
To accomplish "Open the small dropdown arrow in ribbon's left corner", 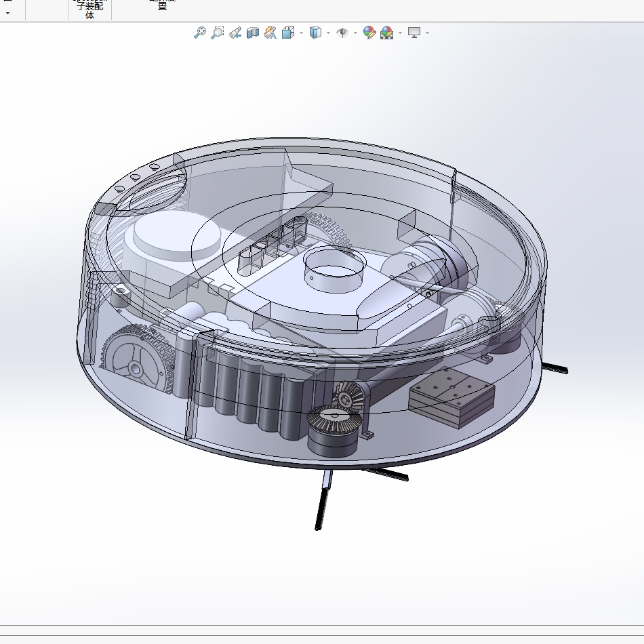I will click(x=7, y=13).
